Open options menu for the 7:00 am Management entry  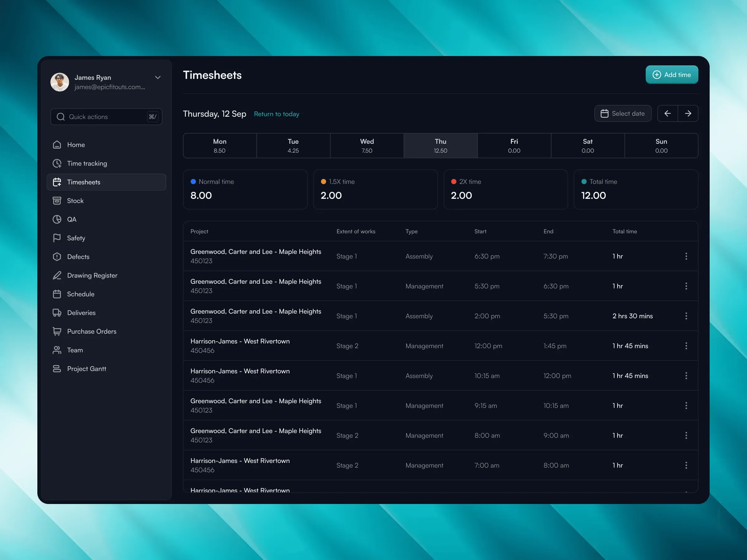tap(686, 465)
